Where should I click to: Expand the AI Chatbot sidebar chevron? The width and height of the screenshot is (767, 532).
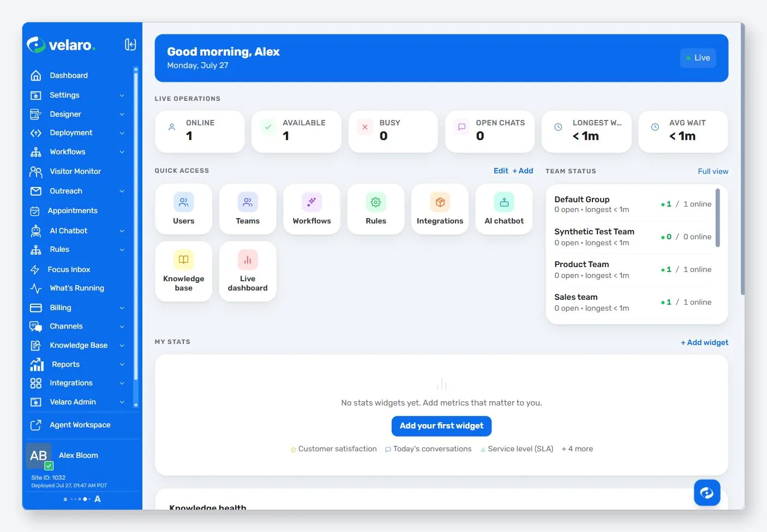click(x=122, y=231)
